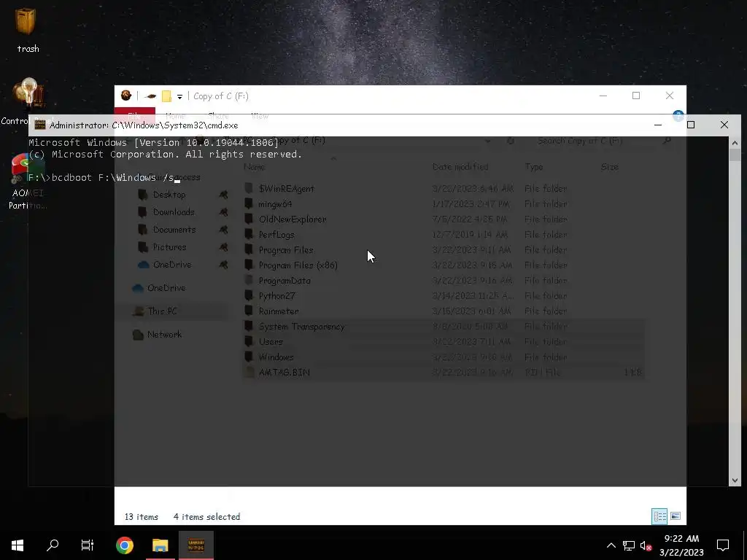The height and width of the screenshot is (560, 747).
Task: Open the File tab in Explorer ribbon
Action: pyautogui.click(x=134, y=116)
